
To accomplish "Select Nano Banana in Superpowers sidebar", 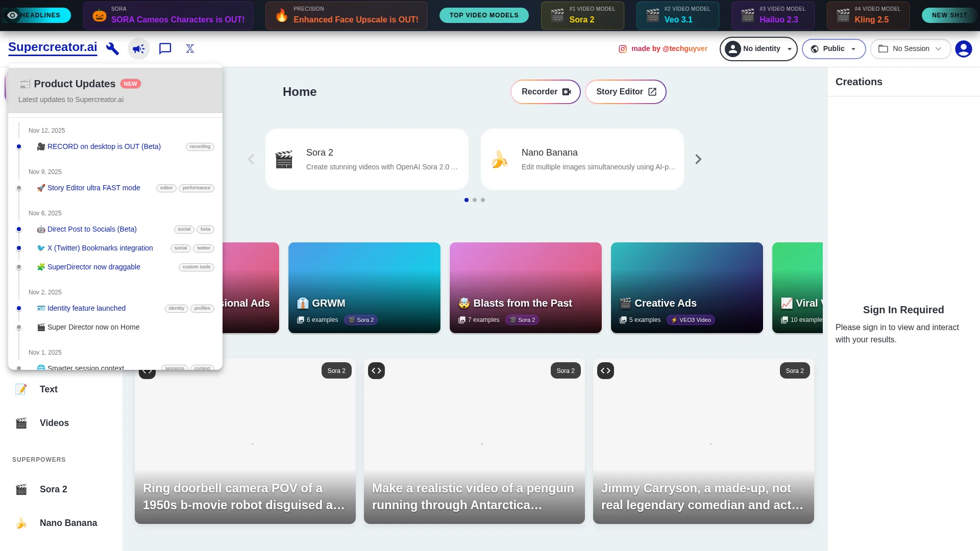I will pos(68,523).
